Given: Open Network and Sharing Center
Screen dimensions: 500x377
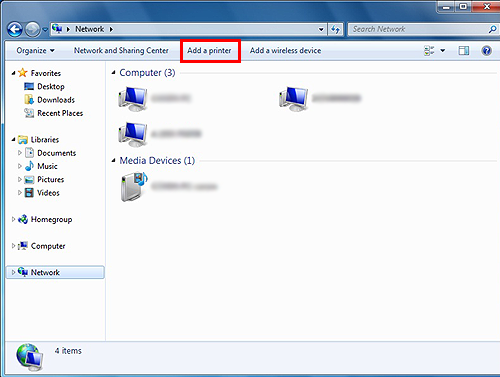Looking at the screenshot, I should (x=121, y=51).
